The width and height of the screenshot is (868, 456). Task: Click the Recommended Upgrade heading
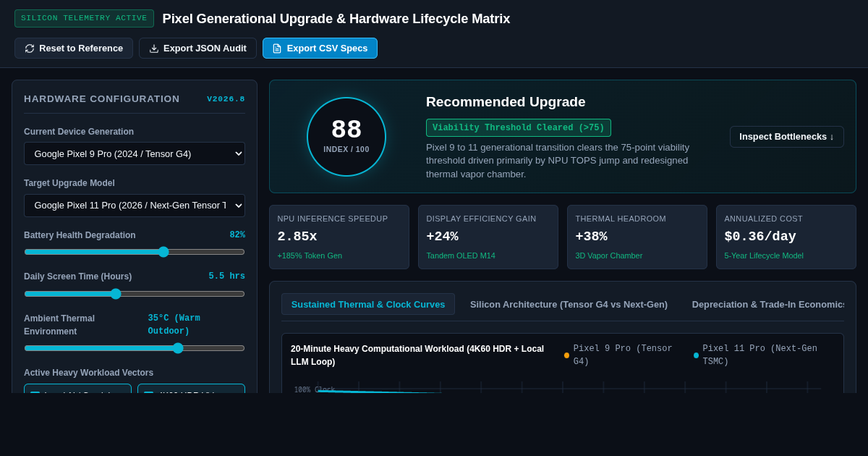[x=506, y=102]
